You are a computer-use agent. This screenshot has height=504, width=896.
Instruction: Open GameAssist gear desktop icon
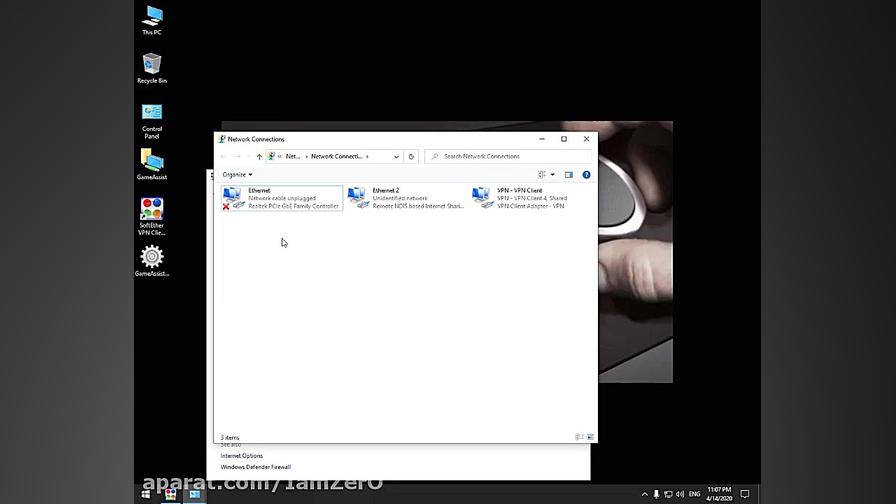152,261
